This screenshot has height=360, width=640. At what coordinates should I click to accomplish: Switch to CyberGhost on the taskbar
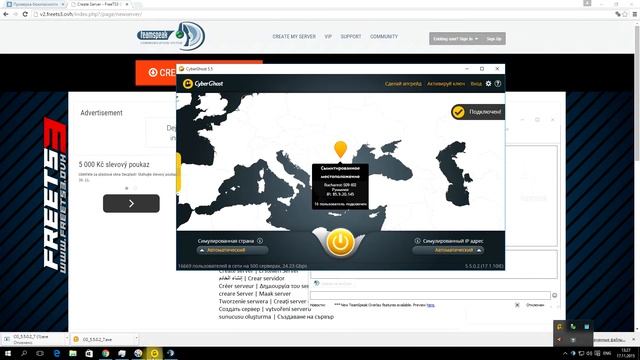[154, 353]
